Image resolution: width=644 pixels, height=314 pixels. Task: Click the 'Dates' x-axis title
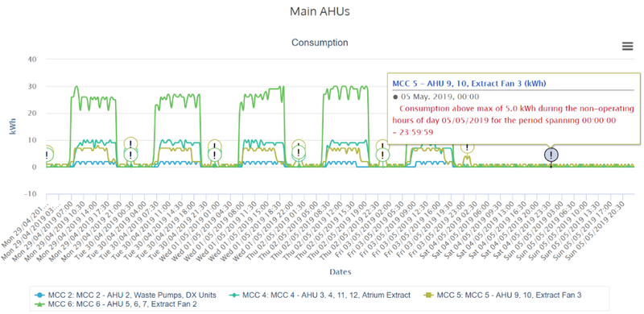coord(340,271)
